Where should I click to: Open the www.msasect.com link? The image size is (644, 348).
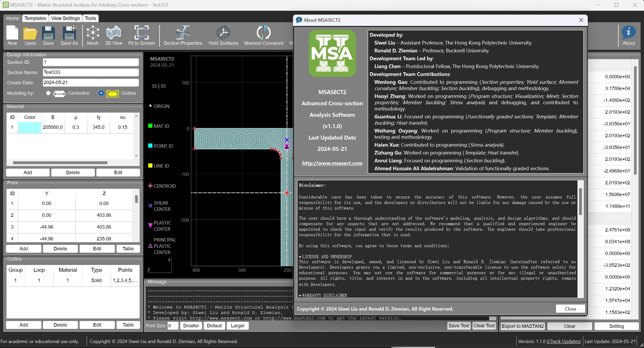[332, 163]
